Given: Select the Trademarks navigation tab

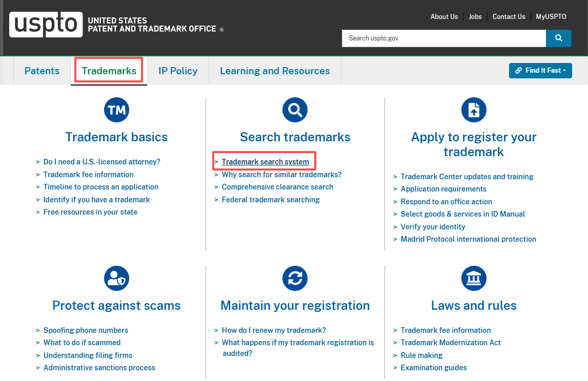Looking at the screenshot, I should point(109,71).
